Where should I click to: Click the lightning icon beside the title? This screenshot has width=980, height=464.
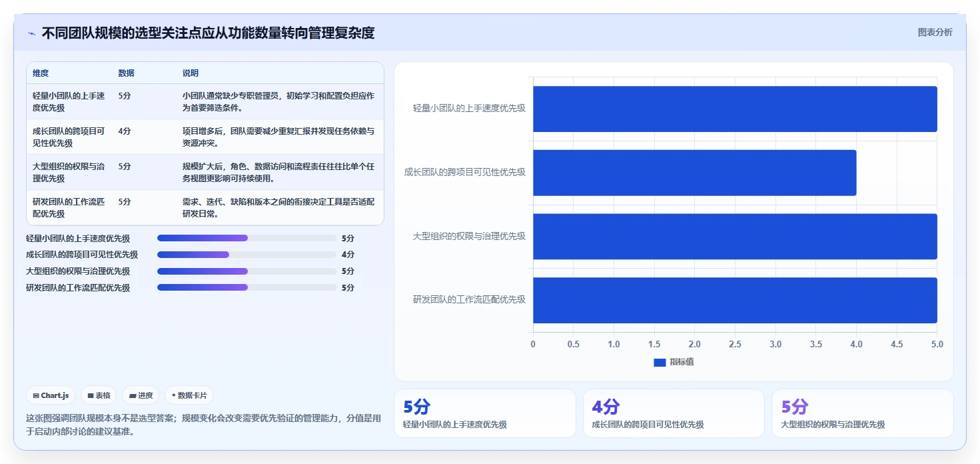tap(31, 33)
